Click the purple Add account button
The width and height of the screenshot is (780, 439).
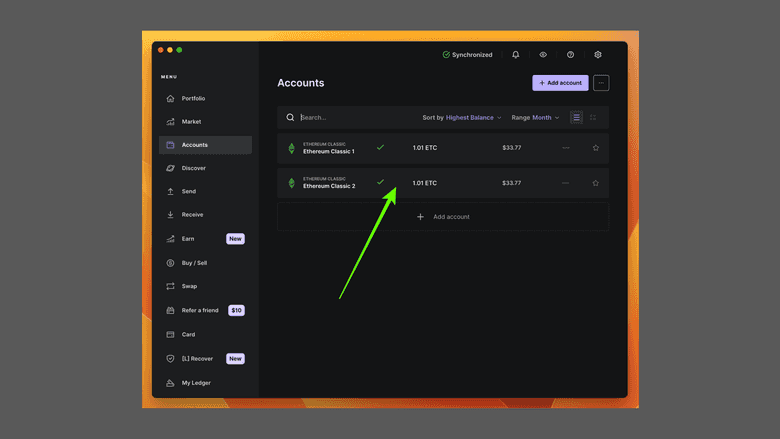pos(560,83)
